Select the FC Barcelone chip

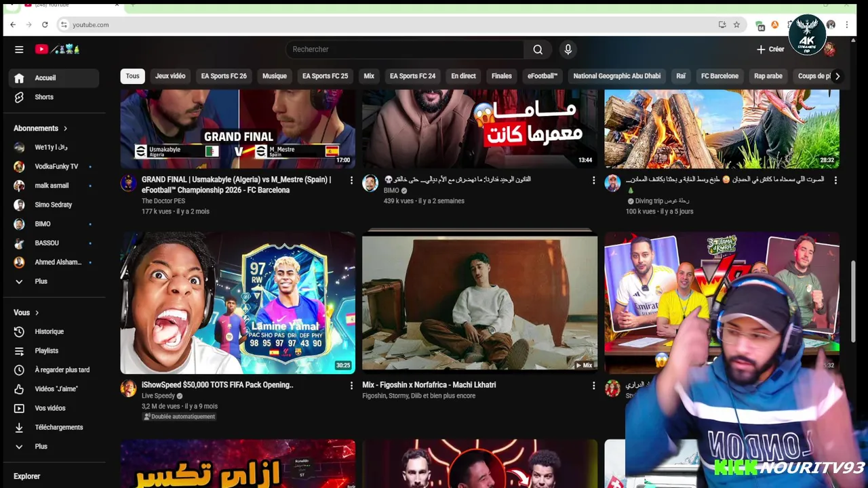coord(719,76)
